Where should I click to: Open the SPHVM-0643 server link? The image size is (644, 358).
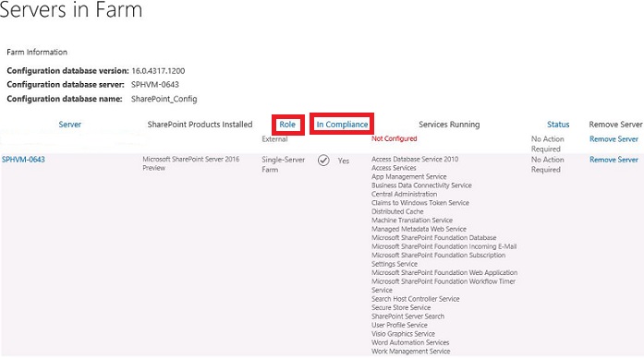23,159
